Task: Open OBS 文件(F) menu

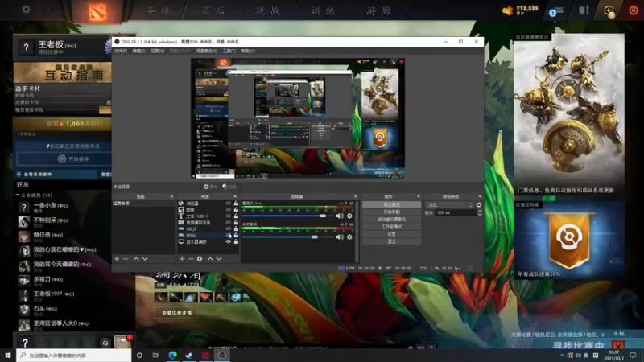Action: pyautogui.click(x=121, y=51)
